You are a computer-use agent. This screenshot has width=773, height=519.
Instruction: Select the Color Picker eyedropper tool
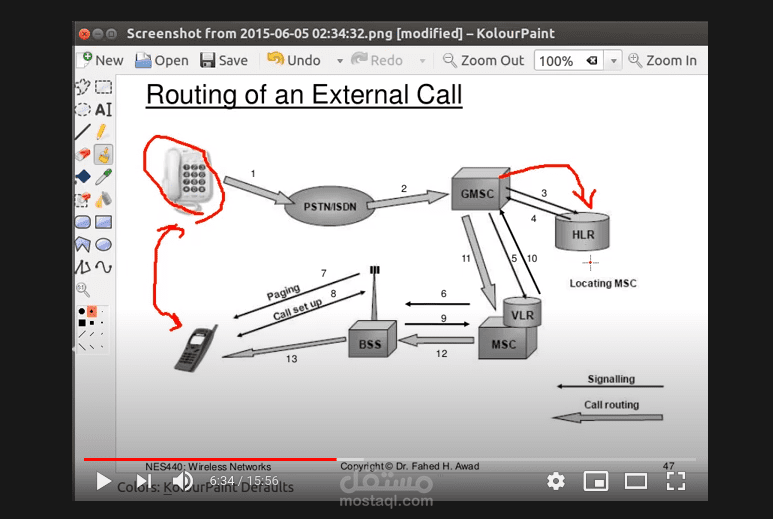[x=104, y=176]
